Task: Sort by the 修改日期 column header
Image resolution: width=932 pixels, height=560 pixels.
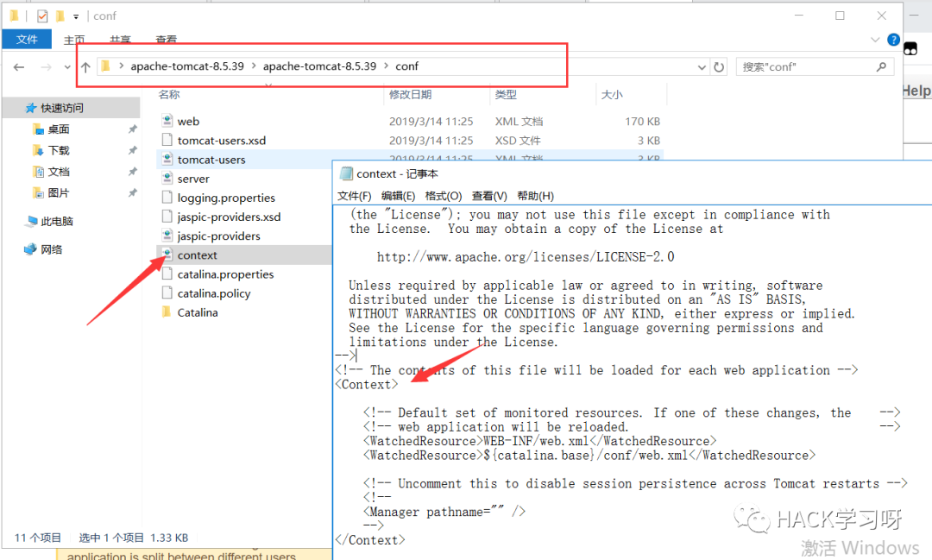Action: pyautogui.click(x=410, y=94)
